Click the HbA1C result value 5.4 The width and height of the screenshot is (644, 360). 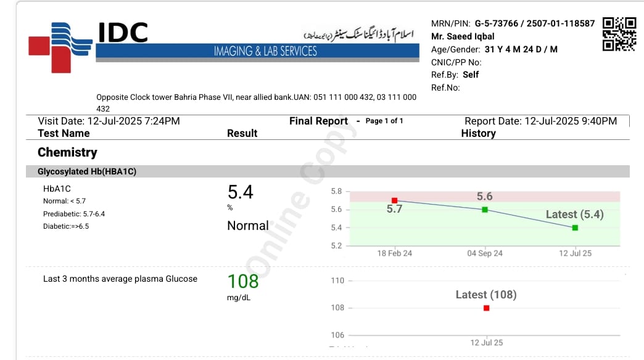(x=241, y=192)
